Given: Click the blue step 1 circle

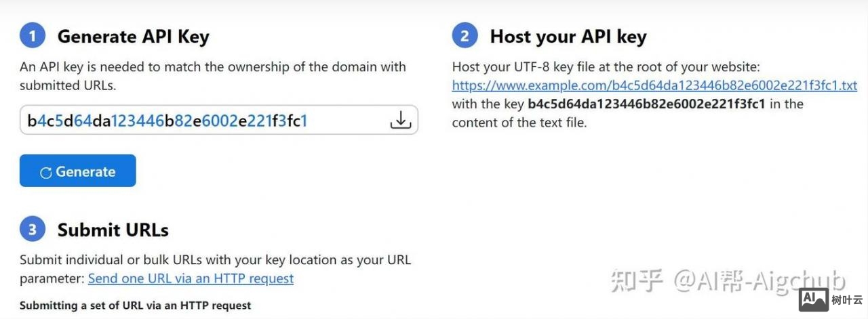Looking at the screenshot, I should pos(33,36).
